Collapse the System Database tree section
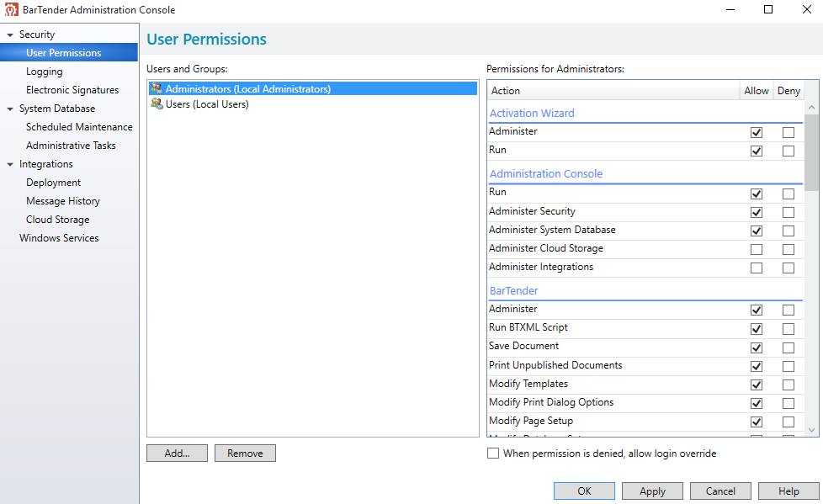Viewport: 823px width, 504px height. [10, 109]
